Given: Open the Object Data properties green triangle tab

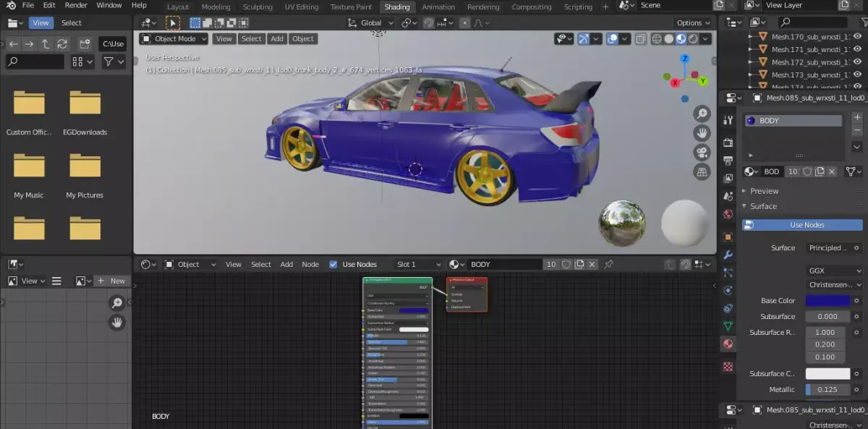Looking at the screenshot, I should [728, 326].
